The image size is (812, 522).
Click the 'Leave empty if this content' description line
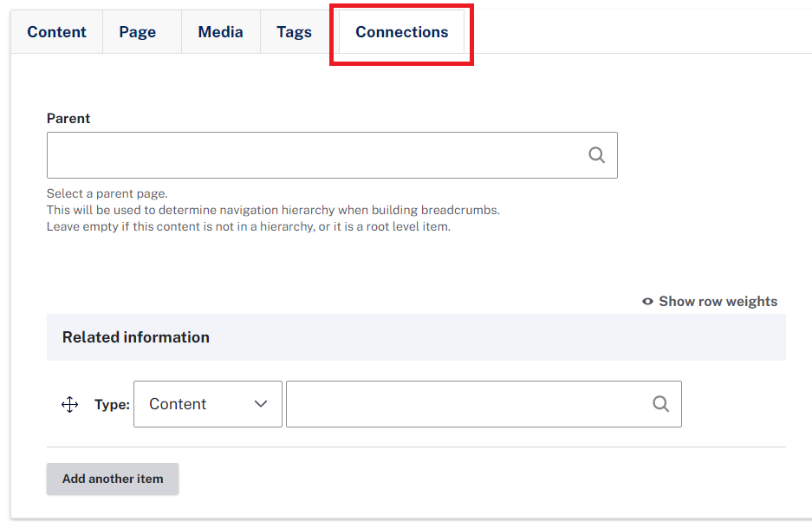249,226
